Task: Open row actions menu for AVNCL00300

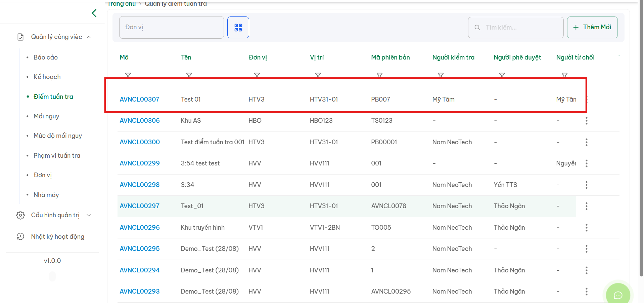Action: pos(586,142)
